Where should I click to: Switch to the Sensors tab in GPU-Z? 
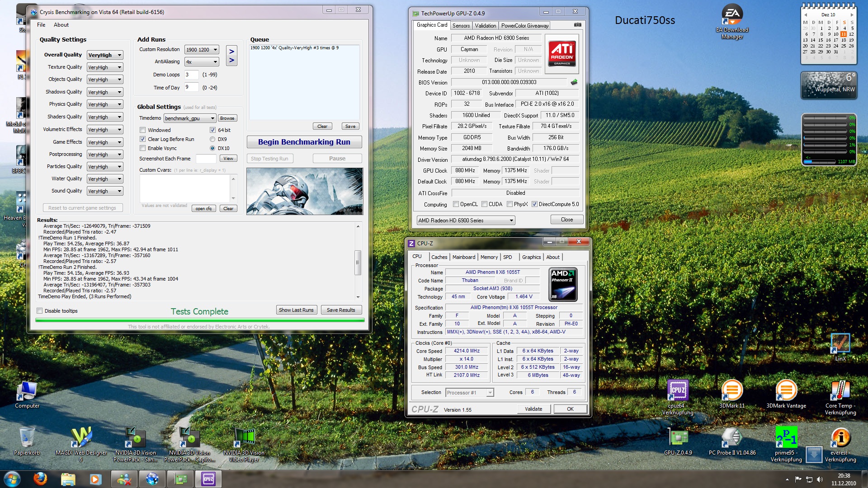[x=460, y=26]
